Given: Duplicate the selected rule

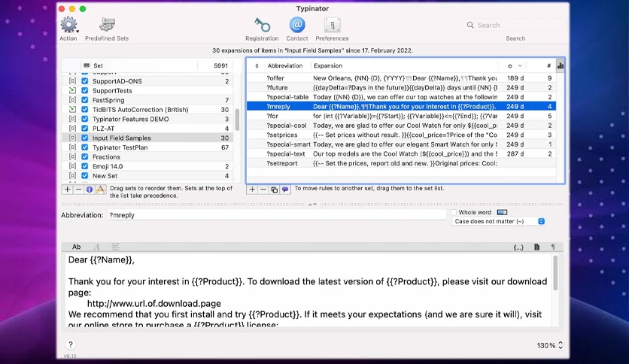Looking at the screenshot, I should (x=274, y=190).
